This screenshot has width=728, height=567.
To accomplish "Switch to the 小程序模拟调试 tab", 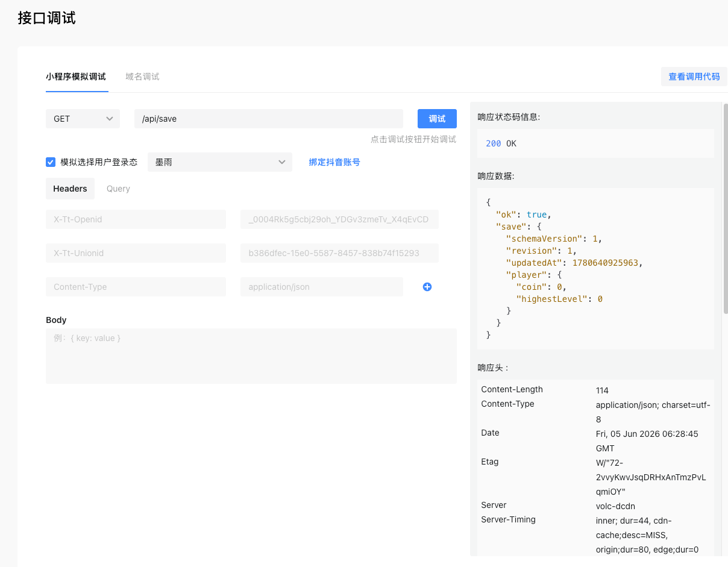I will coord(76,77).
